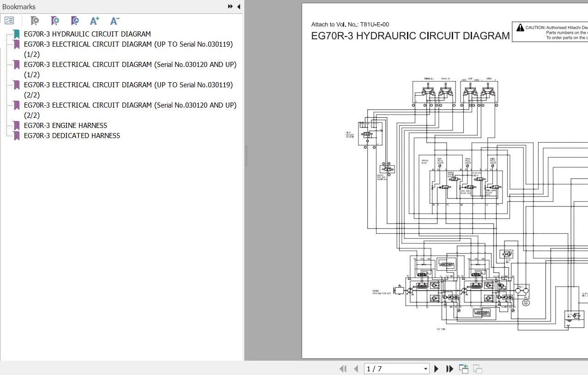
Task: Click the add new bookmark icon
Action: point(55,21)
